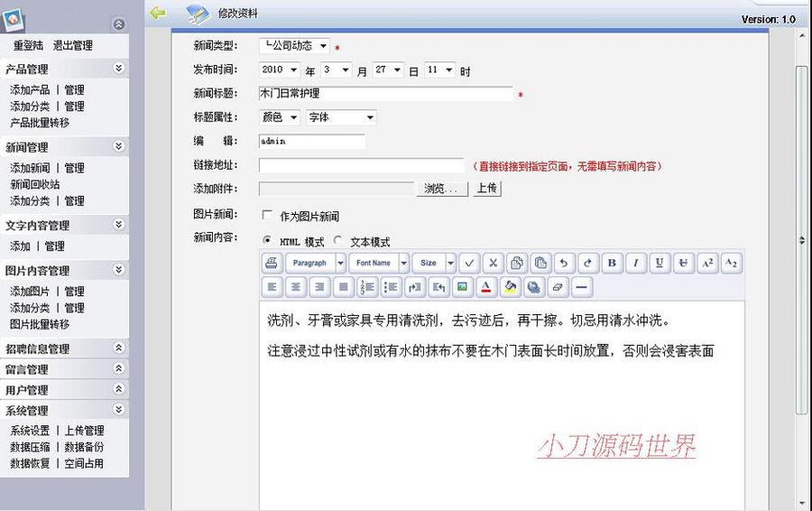812x511 pixels.
Task: Click the eraser remove-format icon
Action: [x=558, y=287]
